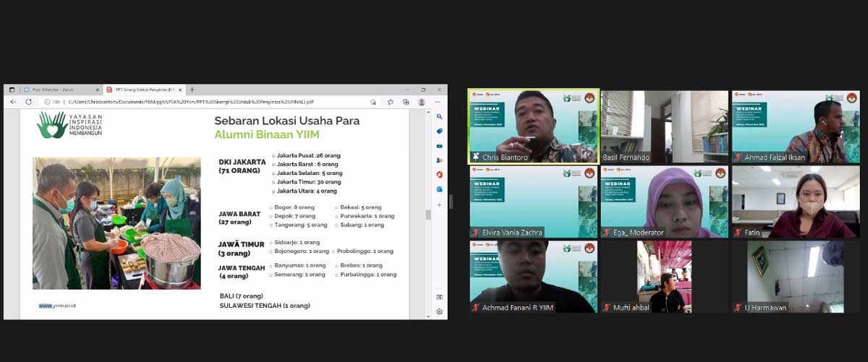The image size is (868, 362).
Task: Open the Microsoft Office sidebar icon
Action: click(439, 174)
